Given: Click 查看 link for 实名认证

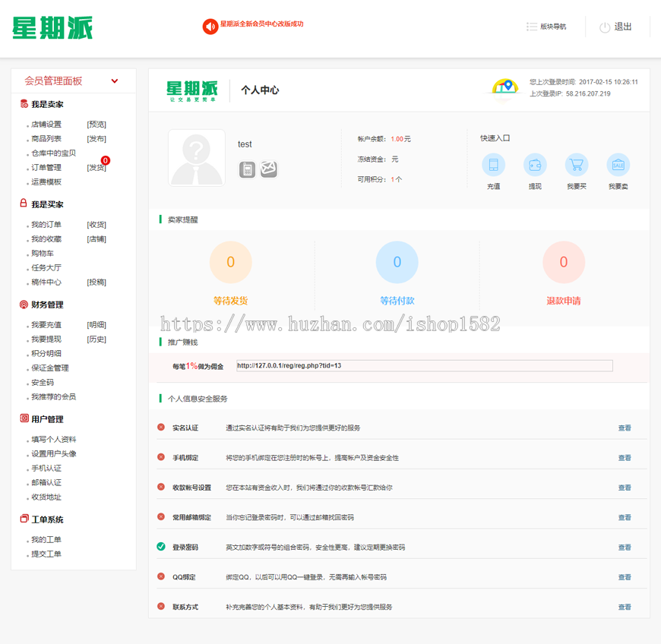Looking at the screenshot, I should tap(625, 428).
